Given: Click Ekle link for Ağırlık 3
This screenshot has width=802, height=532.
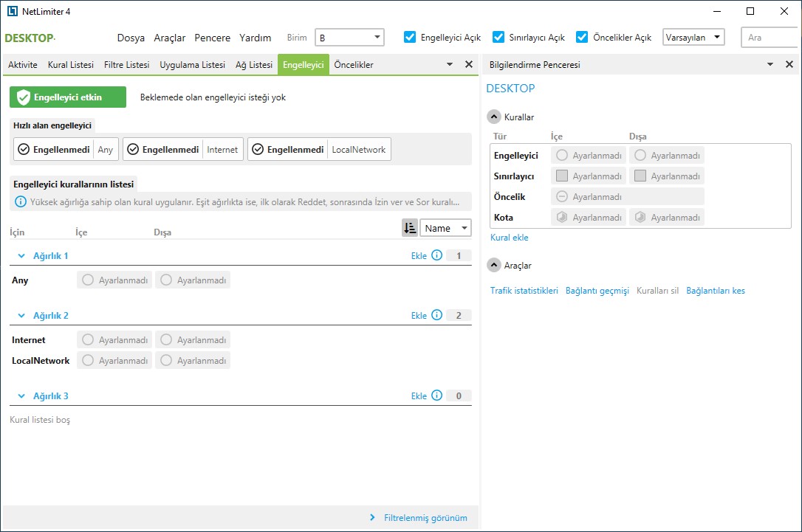Looking at the screenshot, I should click(419, 395).
